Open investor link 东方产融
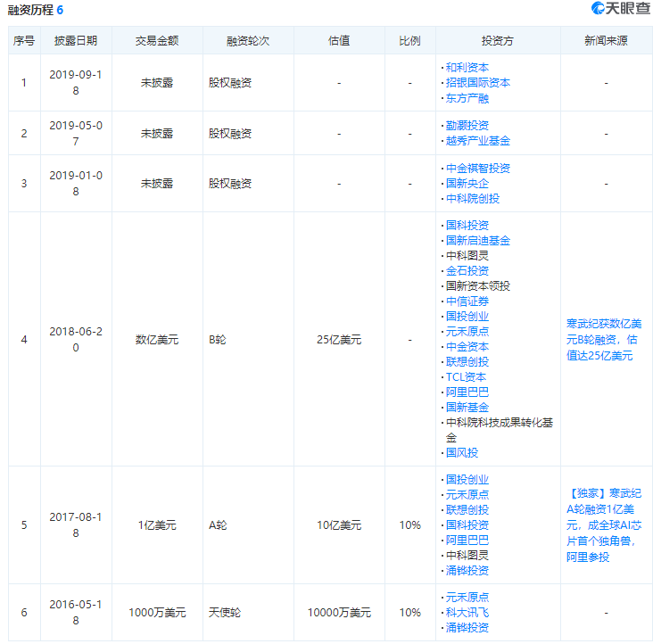The height and width of the screenshot is (644, 653). 467,98
